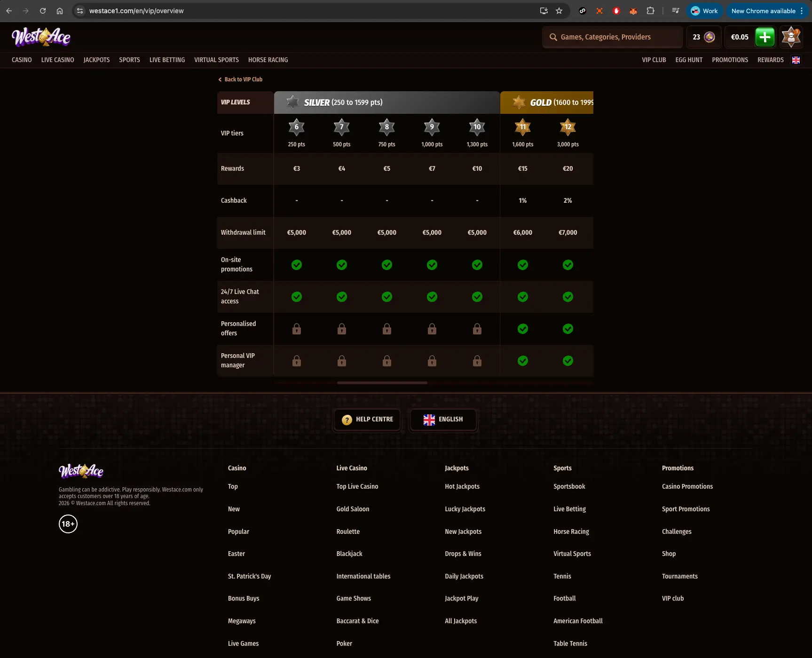
Task: Click tier 6 On-site promotions checkmark
Action: [297, 265]
